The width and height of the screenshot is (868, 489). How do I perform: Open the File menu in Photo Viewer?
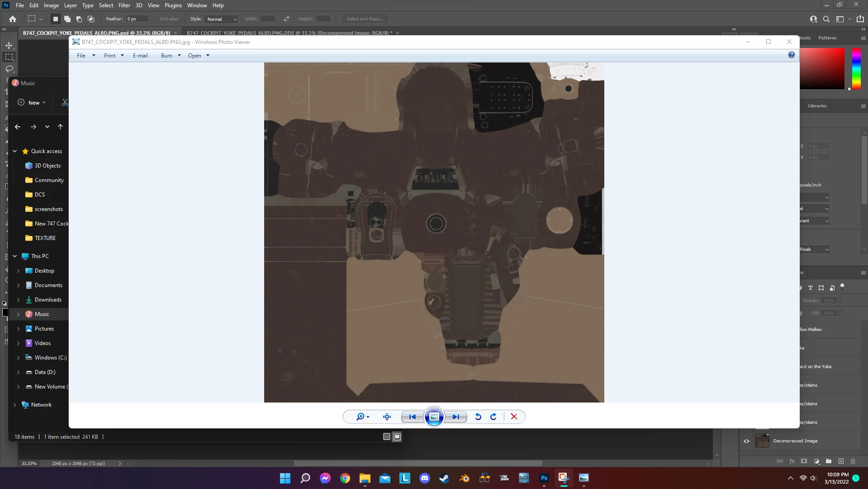86,56
